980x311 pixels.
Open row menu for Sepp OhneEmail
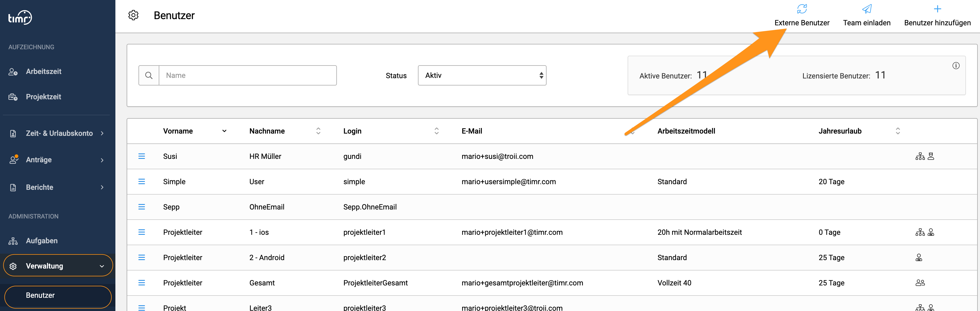142,207
